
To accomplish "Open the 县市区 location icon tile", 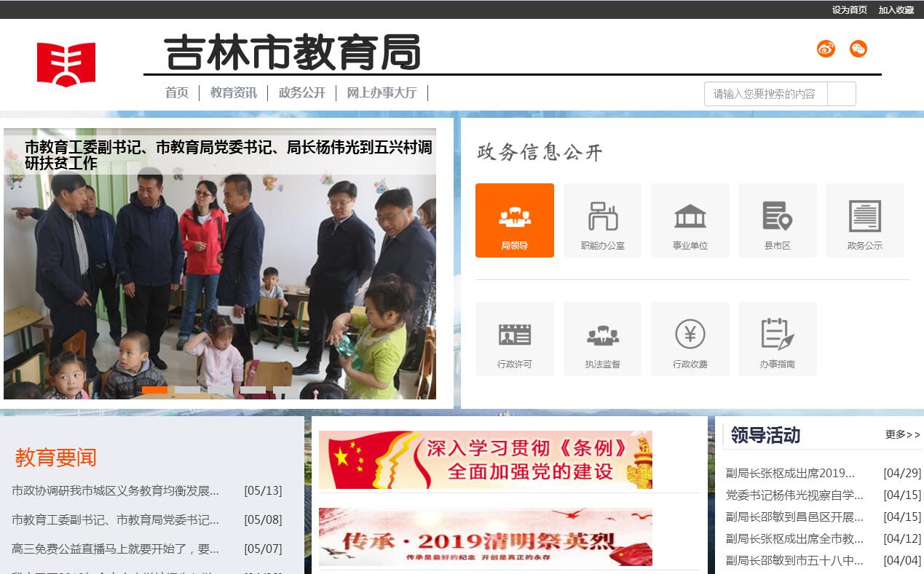I will [777, 220].
